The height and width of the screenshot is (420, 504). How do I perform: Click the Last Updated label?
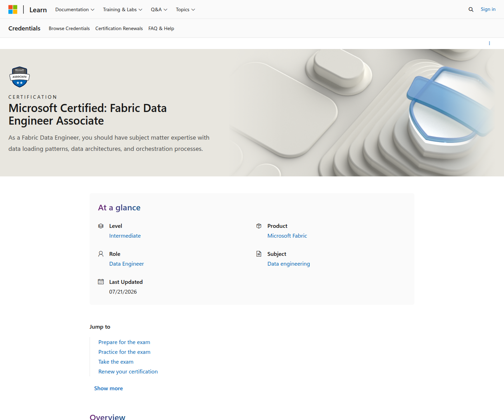(x=126, y=282)
